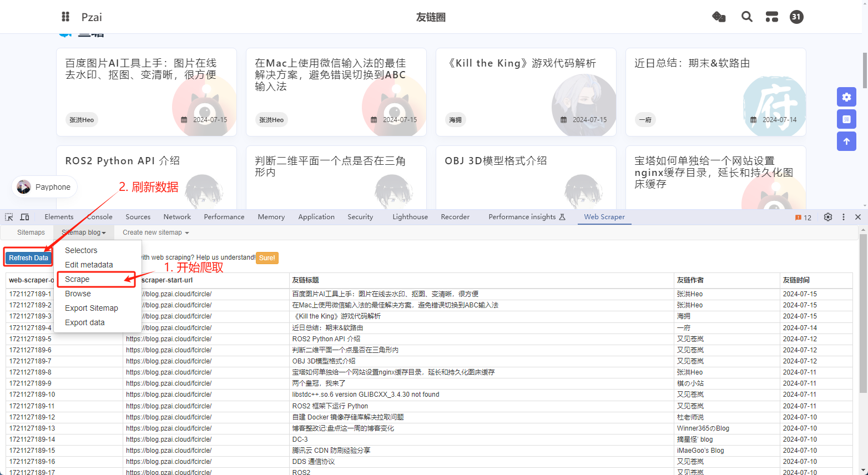
Task: Click the 张洪Heo author tag on first card
Action: tap(82, 120)
